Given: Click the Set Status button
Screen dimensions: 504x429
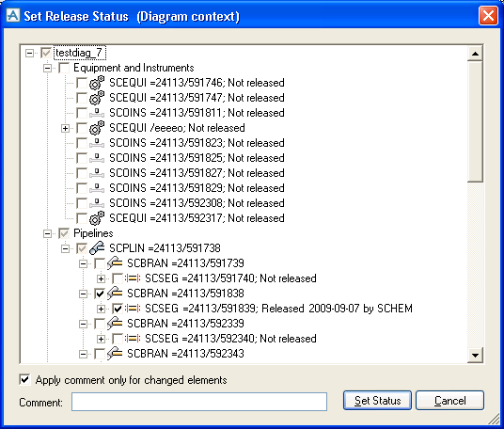Looking at the screenshot, I should [x=377, y=401].
